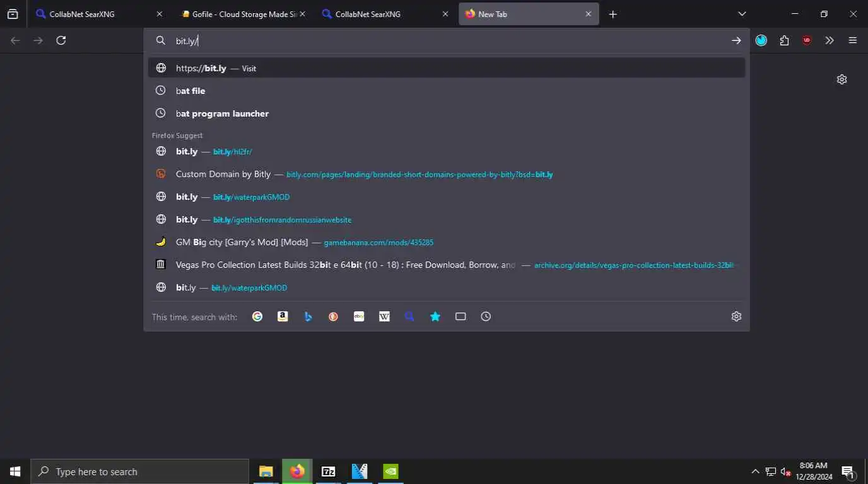Viewport: 868px width, 484px height.
Task: Search this time with Bing
Action: coord(308,316)
